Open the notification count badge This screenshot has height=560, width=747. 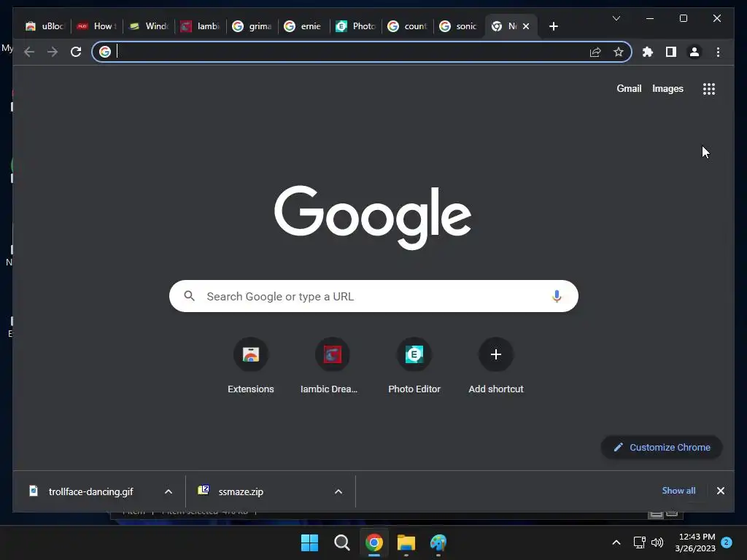[727, 542]
